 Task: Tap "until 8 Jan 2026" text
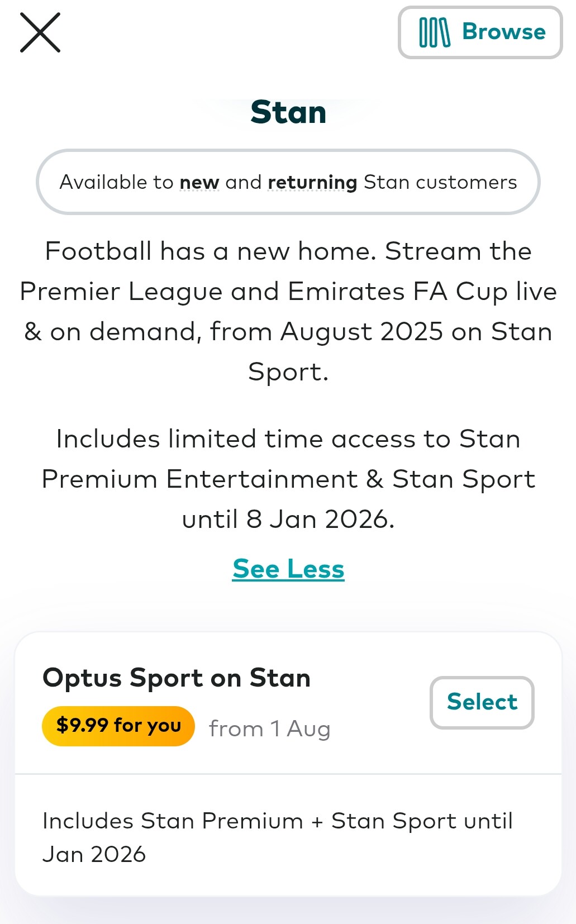pos(288,520)
